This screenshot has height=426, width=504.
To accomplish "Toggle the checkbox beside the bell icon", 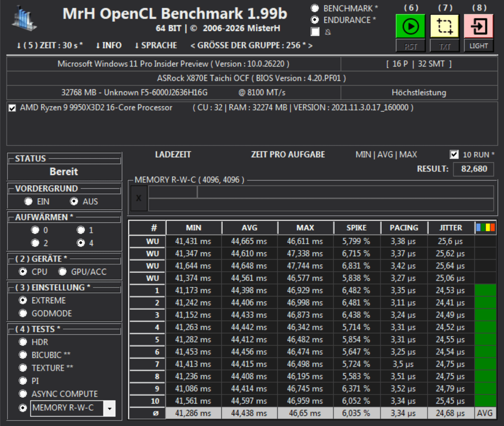I will [x=315, y=31].
